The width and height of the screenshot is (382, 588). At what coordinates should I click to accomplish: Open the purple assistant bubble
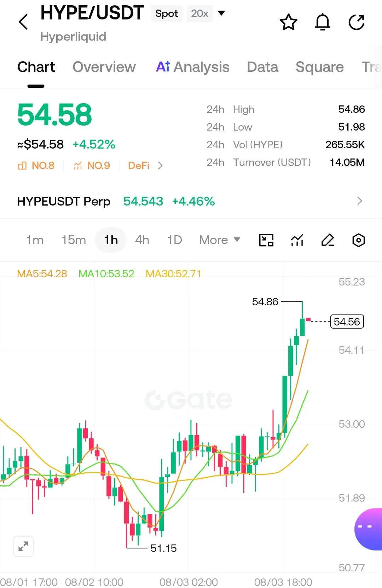[369, 529]
